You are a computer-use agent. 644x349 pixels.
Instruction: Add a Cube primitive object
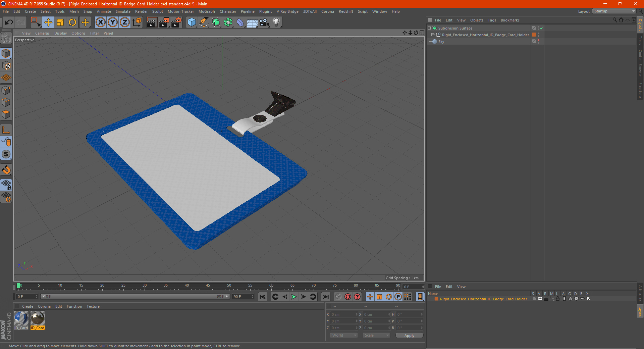[x=192, y=22]
